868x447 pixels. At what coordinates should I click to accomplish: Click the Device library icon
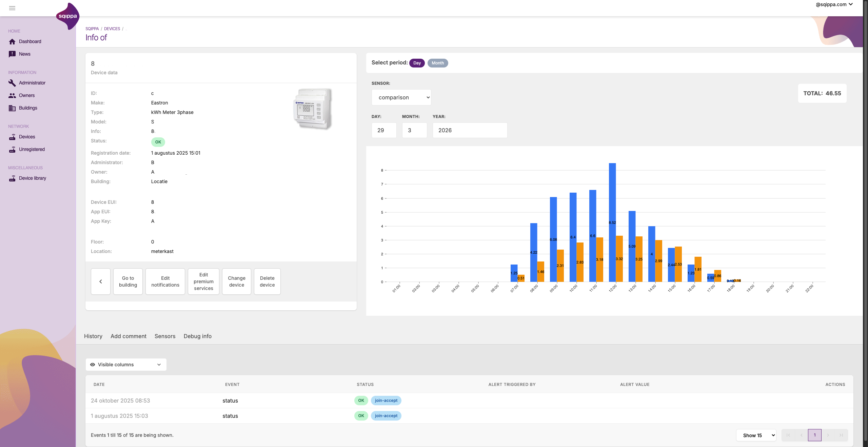(12, 178)
